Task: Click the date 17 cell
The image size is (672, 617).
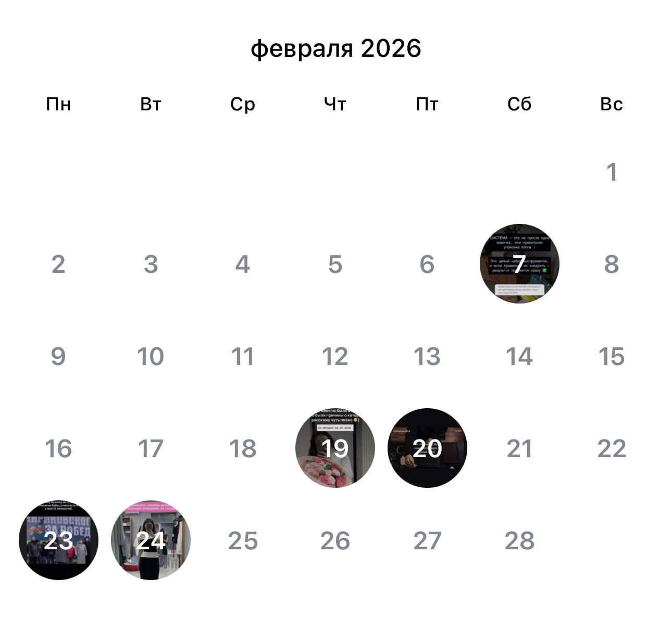Action: click(151, 449)
